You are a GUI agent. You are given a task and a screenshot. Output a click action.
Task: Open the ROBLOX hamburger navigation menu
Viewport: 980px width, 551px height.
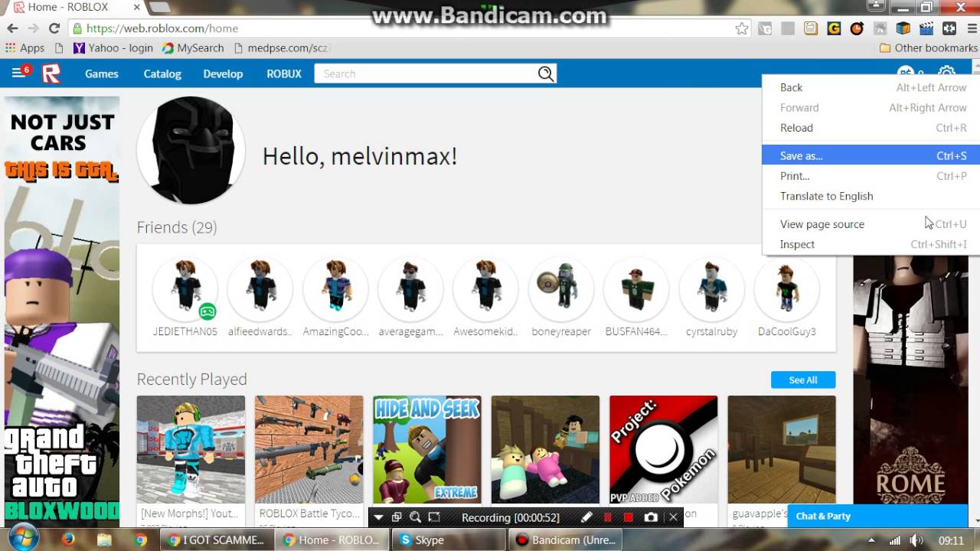[18, 73]
